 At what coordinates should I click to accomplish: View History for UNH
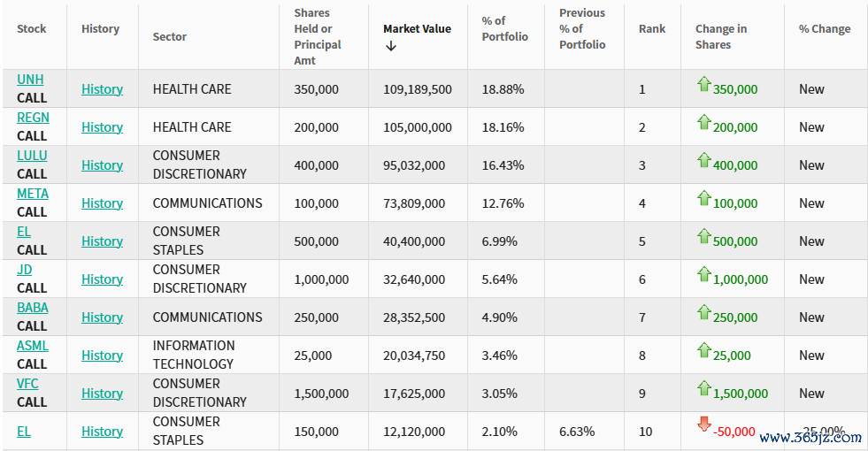point(102,89)
